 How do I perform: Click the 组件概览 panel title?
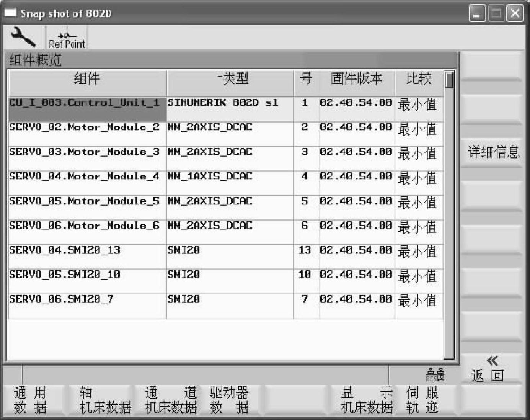[x=35, y=60]
